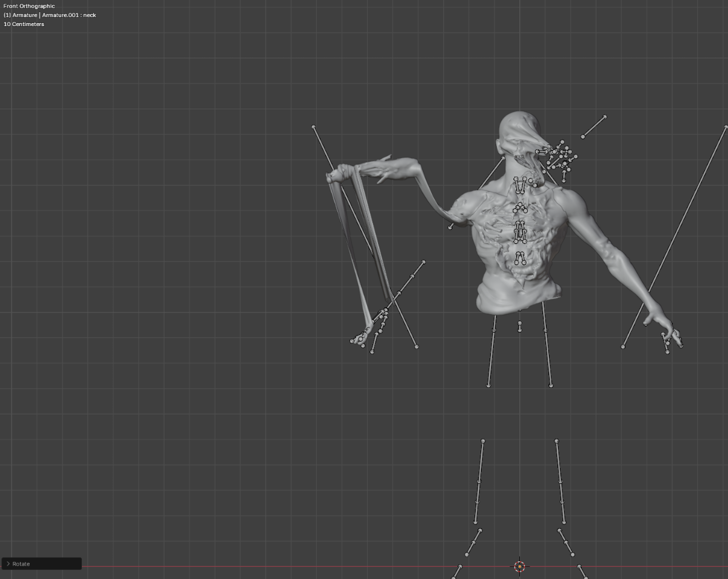Screen dimensions: 728x579
Task: Click top joint of the left lower leg bone
Action: pos(483,441)
